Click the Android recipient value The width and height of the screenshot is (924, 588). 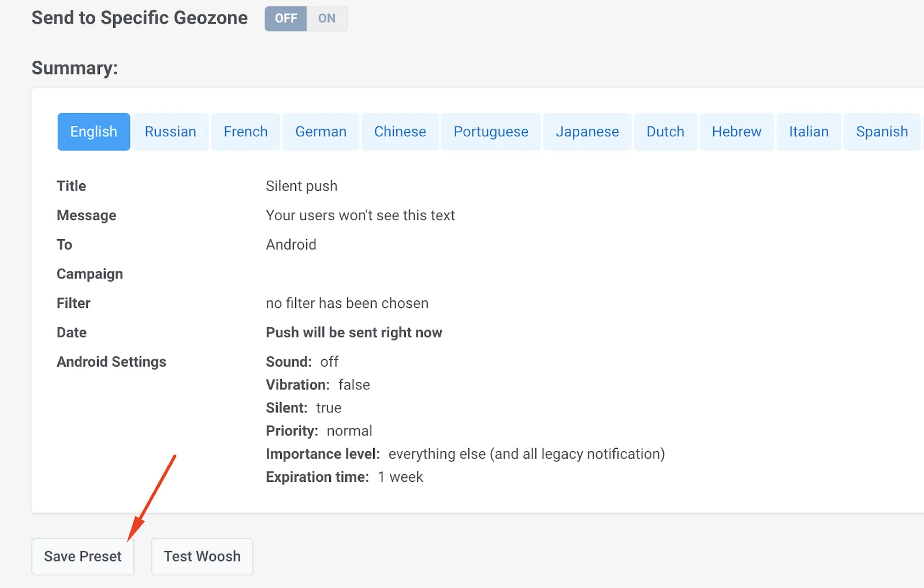click(291, 244)
